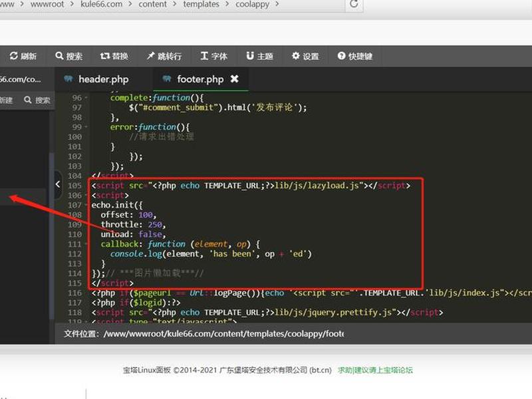Click the 文件位置 file path status bar
The height and width of the screenshot is (399, 532).
[x=203, y=334]
